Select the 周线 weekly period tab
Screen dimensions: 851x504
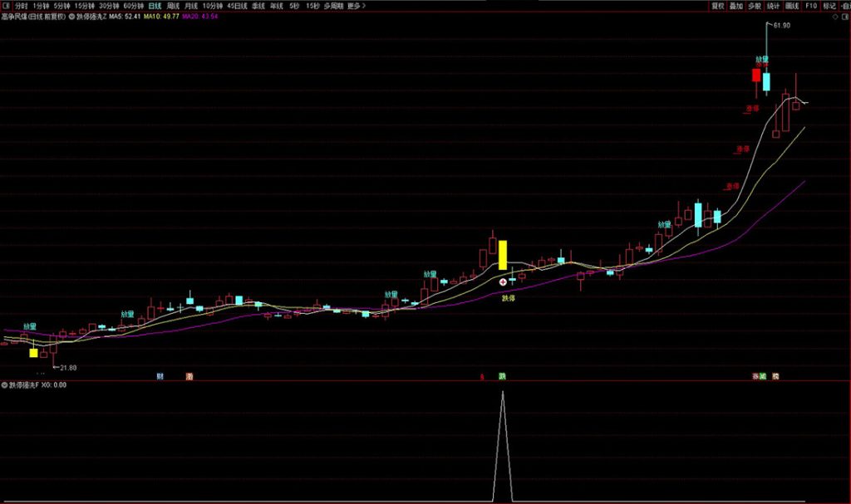174,5
